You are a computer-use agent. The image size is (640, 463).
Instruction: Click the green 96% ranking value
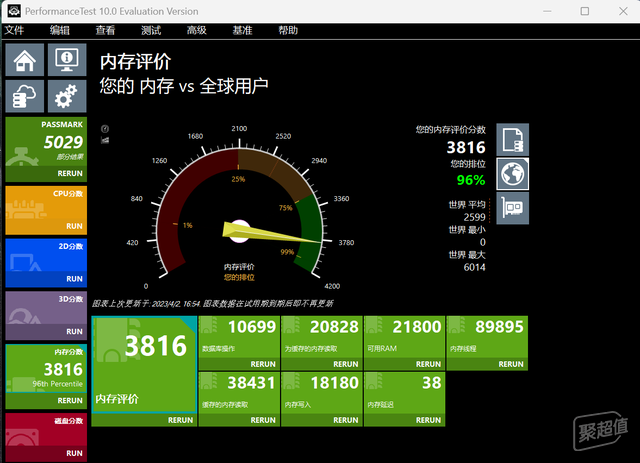pyautogui.click(x=471, y=180)
